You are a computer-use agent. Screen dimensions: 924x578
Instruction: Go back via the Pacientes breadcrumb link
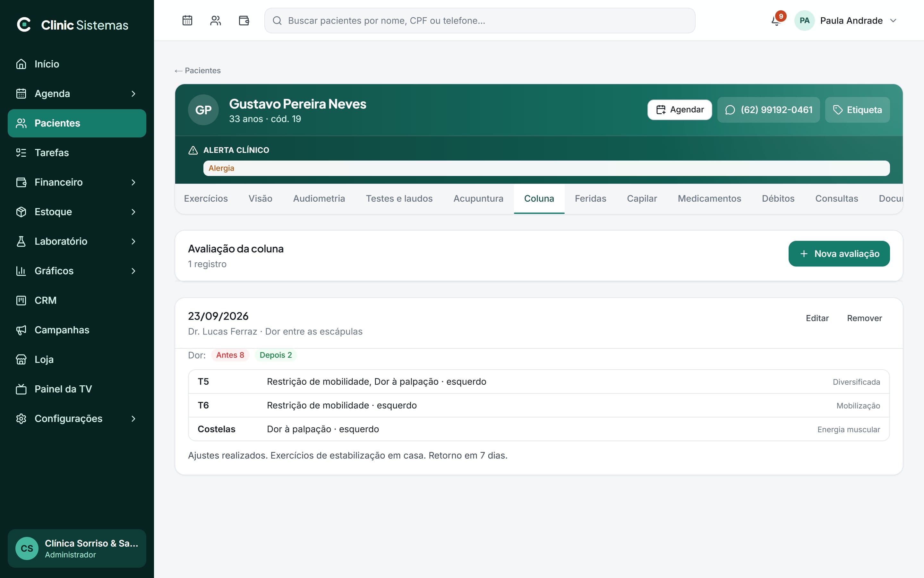coord(197,70)
